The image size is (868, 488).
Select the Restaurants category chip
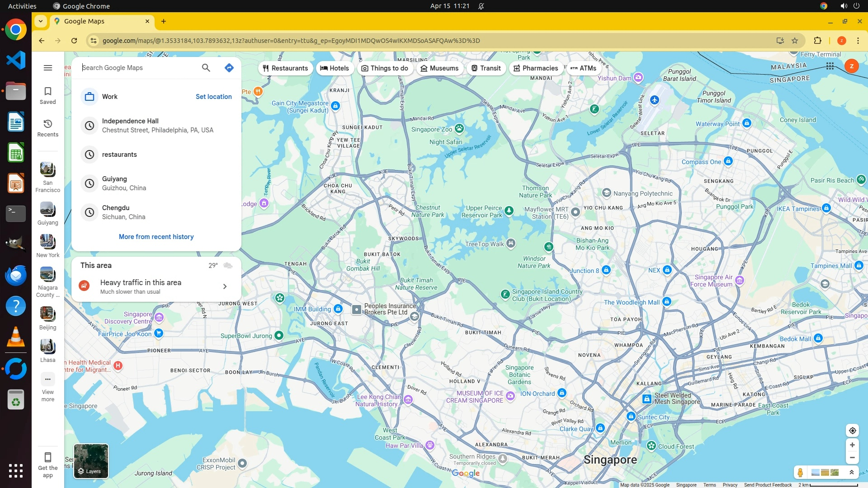point(285,68)
